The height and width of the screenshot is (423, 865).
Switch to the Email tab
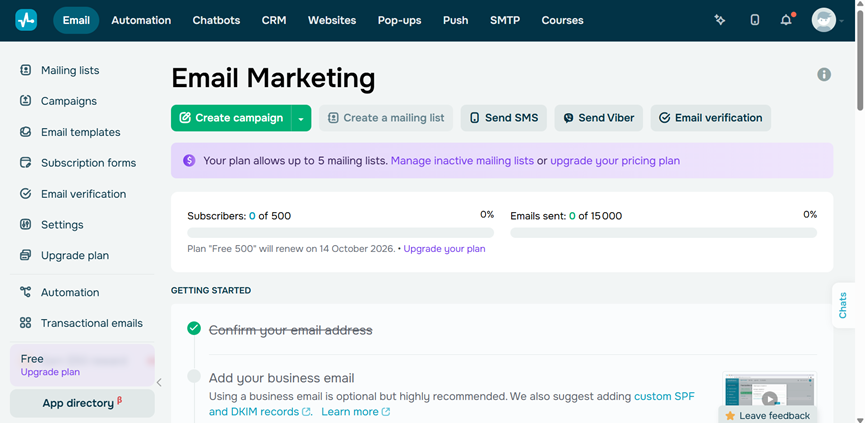tap(76, 20)
